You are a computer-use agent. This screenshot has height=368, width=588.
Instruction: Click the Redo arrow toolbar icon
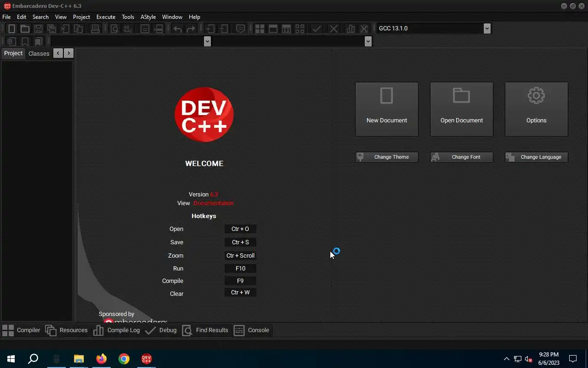[191, 29]
